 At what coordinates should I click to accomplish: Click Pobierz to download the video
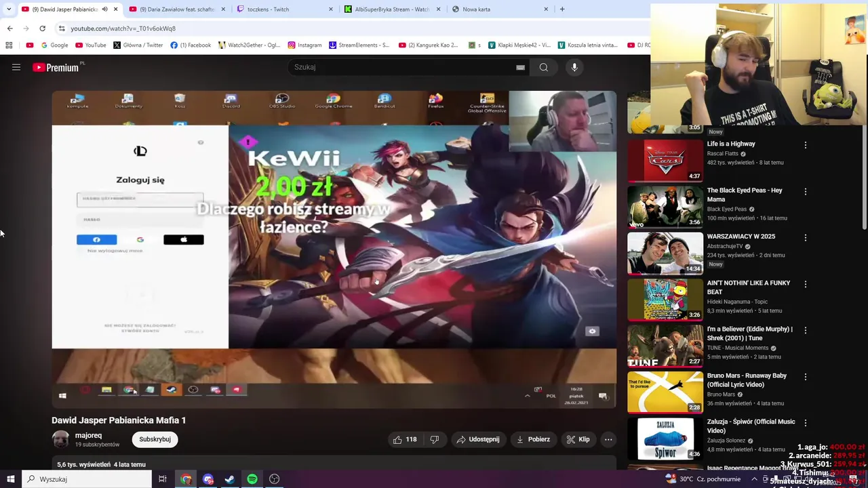tap(533, 439)
